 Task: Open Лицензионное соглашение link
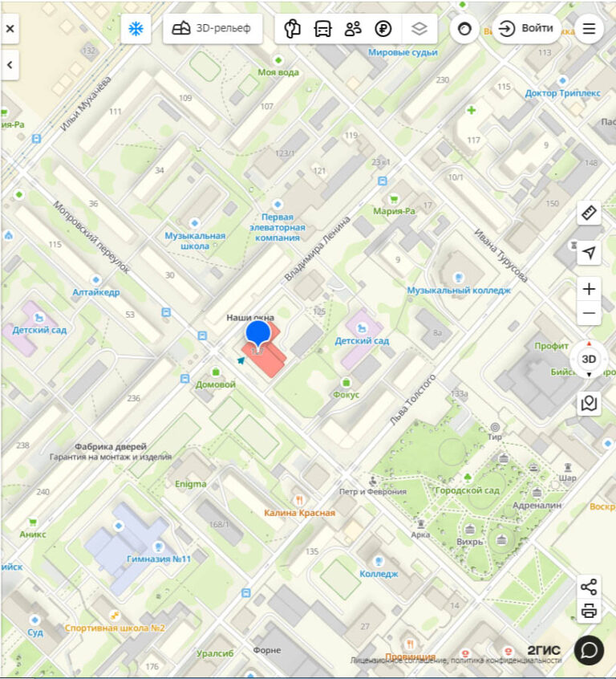399,661
